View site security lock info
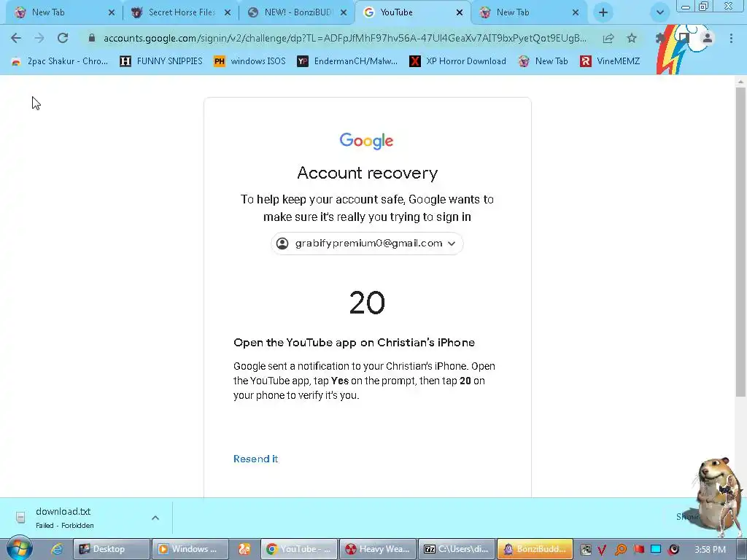Image resolution: width=747 pixels, height=560 pixels. (x=92, y=38)
